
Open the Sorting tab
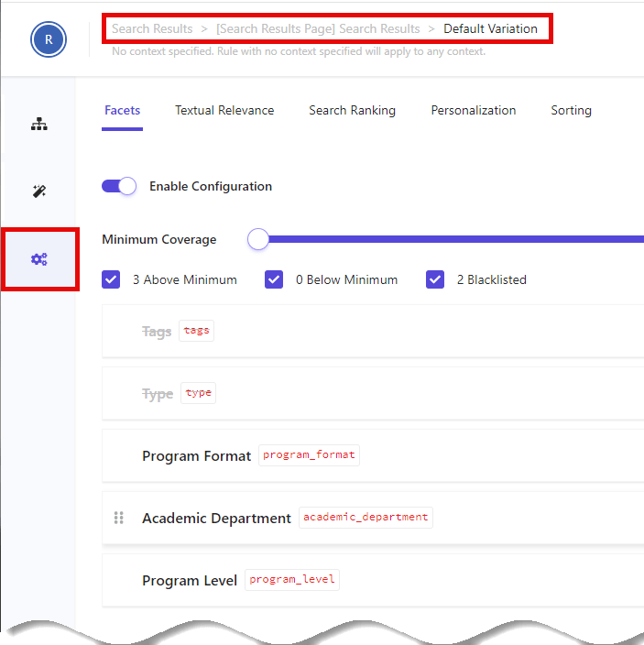571,110
